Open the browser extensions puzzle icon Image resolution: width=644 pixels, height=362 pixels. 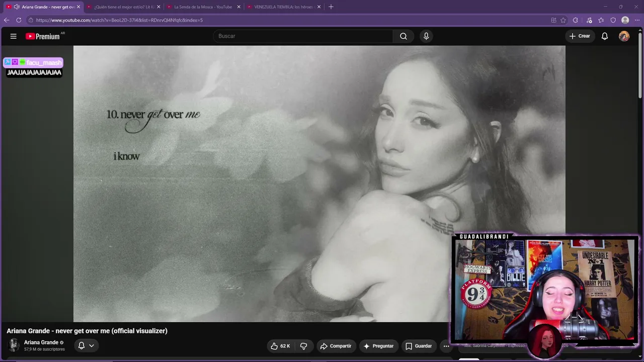tap(576, 20)
